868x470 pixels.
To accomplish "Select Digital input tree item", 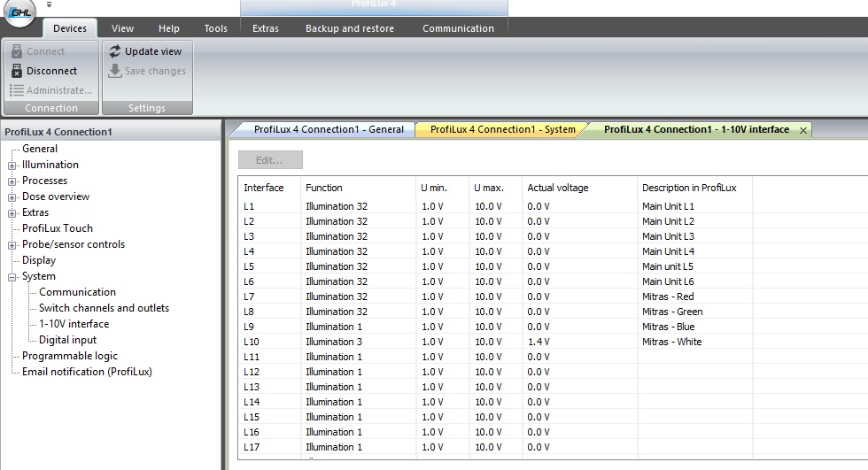I will [67, 340].
